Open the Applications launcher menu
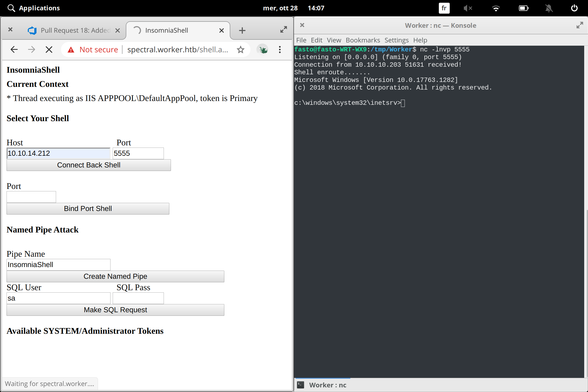 [x=39, y=8]
